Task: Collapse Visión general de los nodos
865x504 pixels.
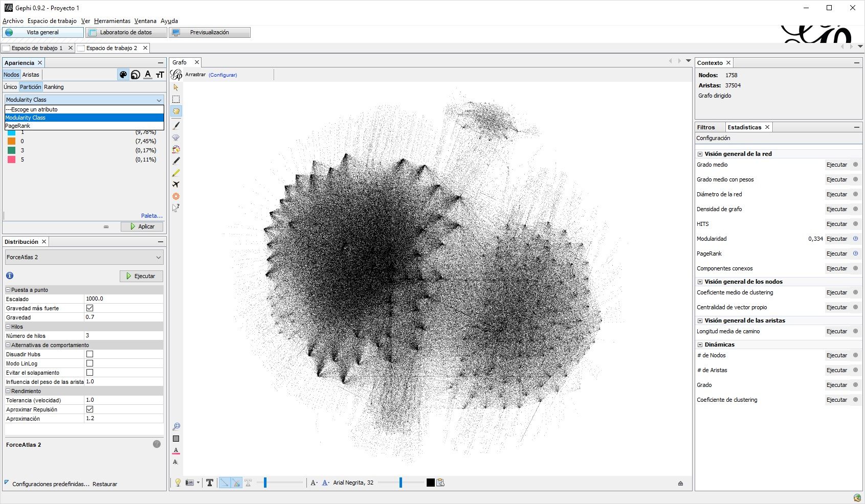Action: [700, 282]
